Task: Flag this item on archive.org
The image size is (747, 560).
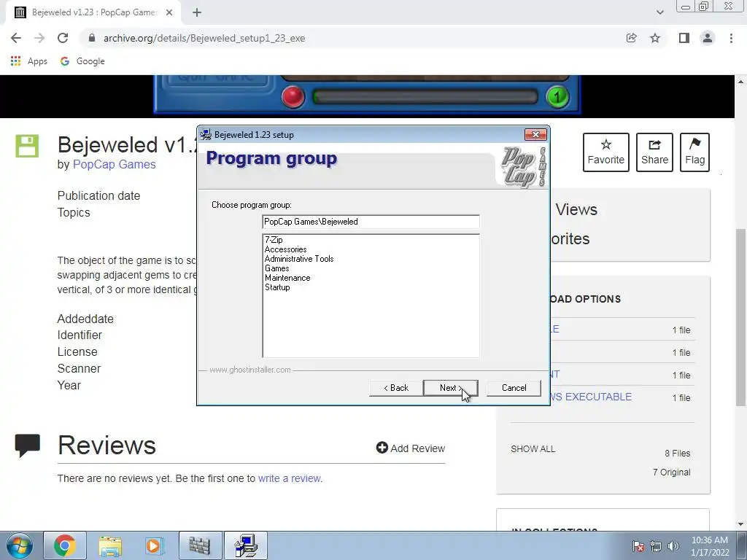Action: coord(694,152)
